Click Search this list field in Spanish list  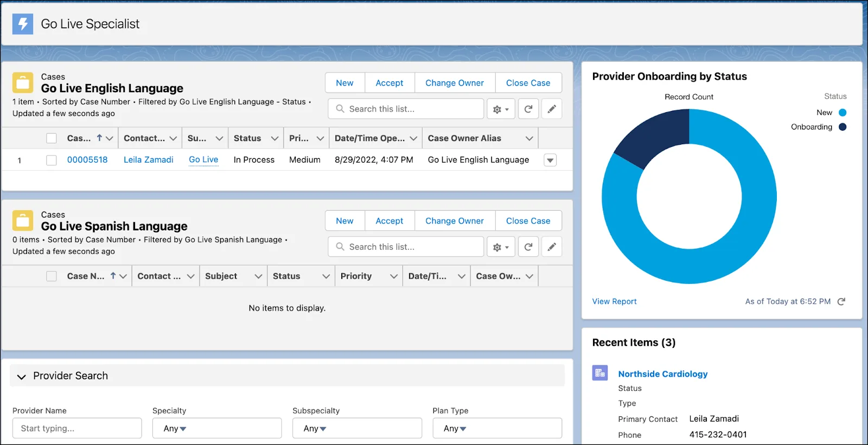point(406,247)
